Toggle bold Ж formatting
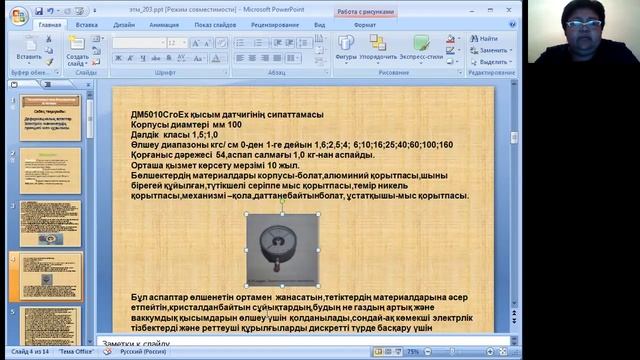The image size is (640, 360). click(x=118, y=58)
